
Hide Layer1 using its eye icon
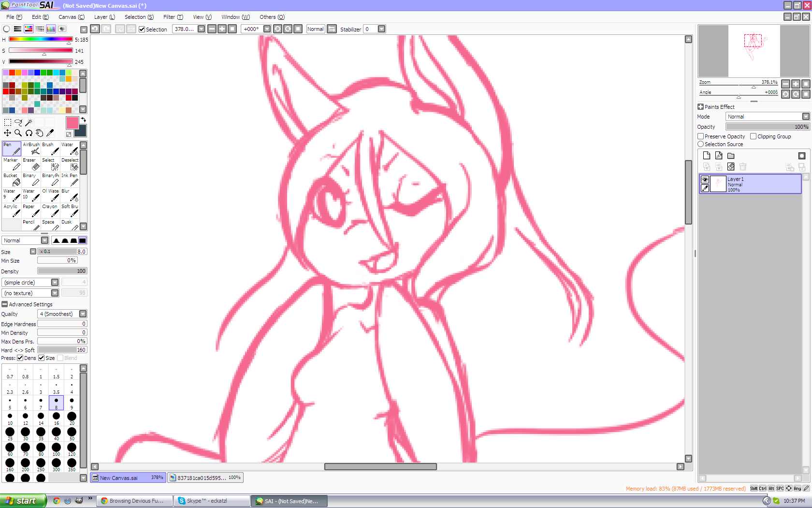pos(705,179)
